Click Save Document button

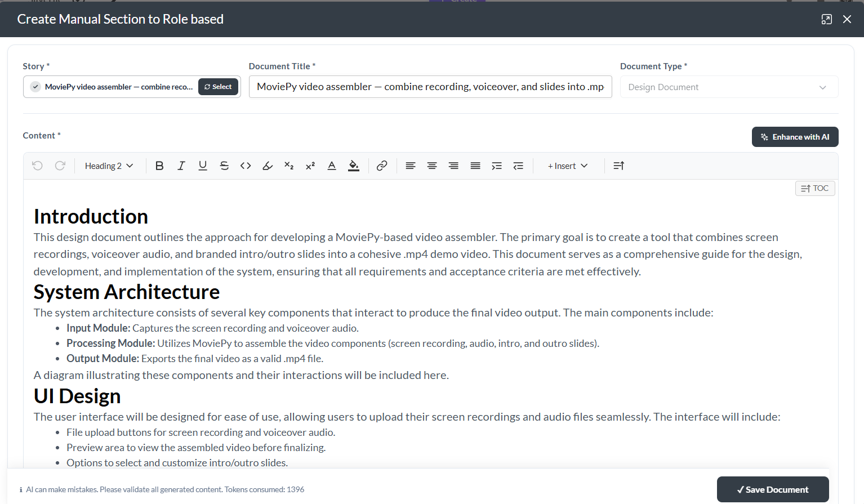click(773, 489)
